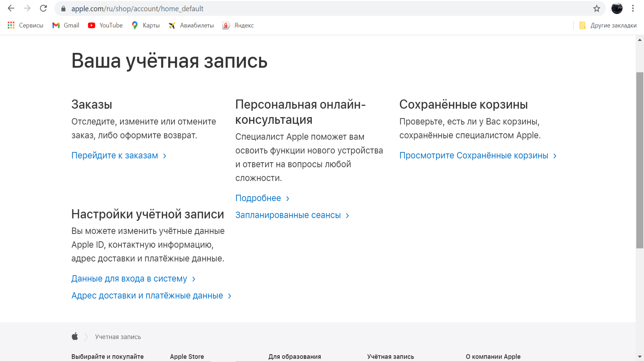Open the Сервисы apps bookmark
The height and width of the screenshot is (362, 644).
tap(25, 25)
